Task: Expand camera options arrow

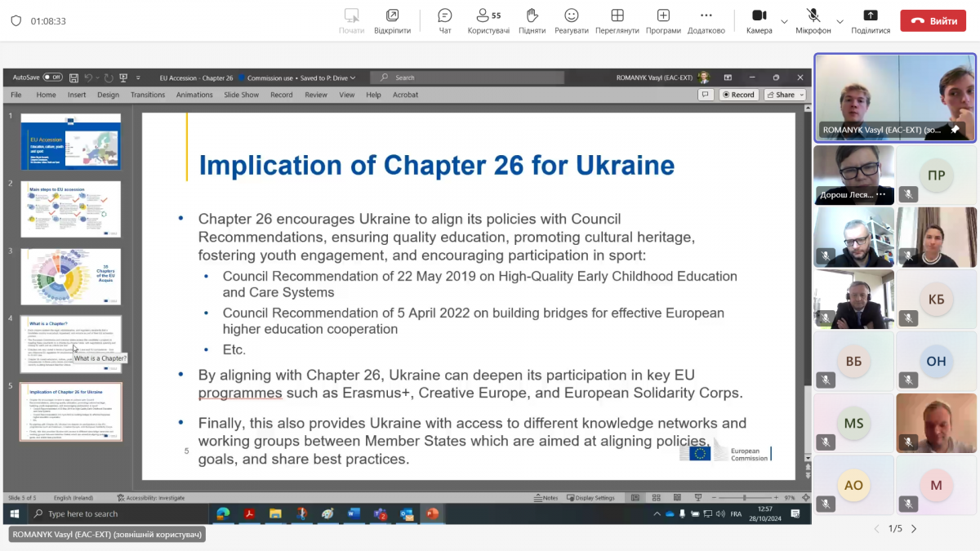Action: point(785,21)
